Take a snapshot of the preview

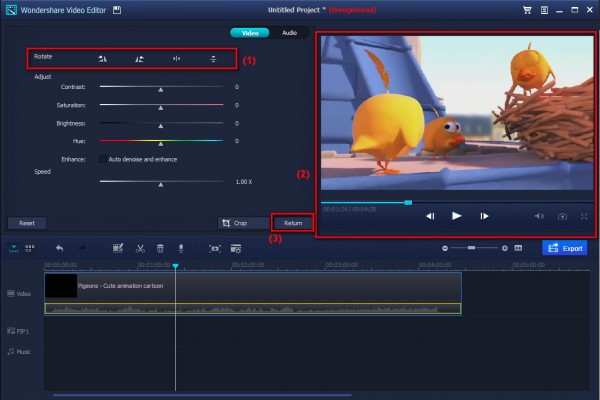[562, 216]
